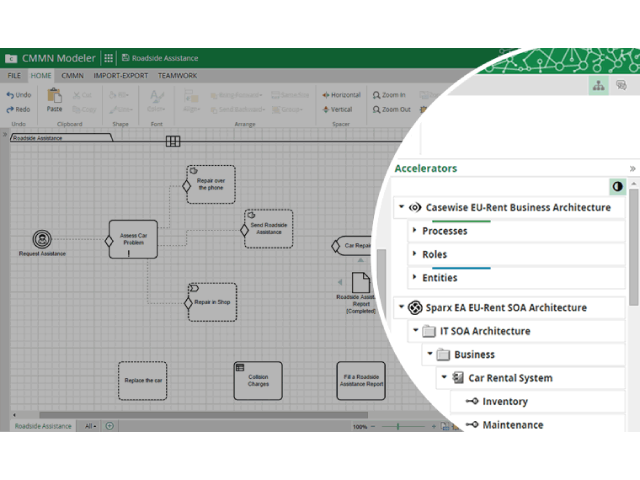The height and width of the screenshot is (480, 640).
Task: Click the Casewise eye logo icon
Action: 415,207
